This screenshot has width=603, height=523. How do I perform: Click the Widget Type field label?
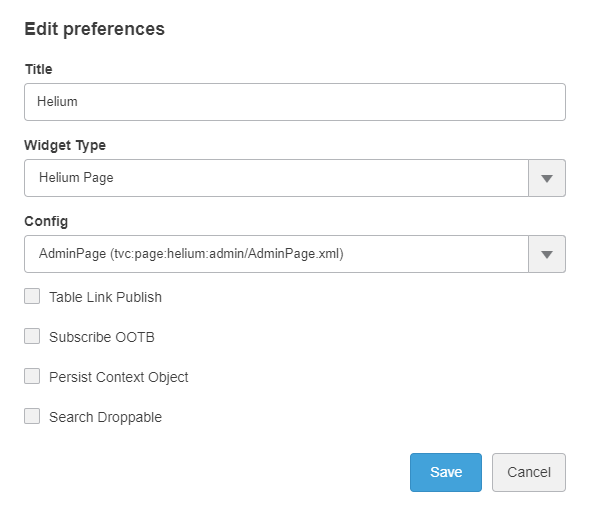point(64,145)
